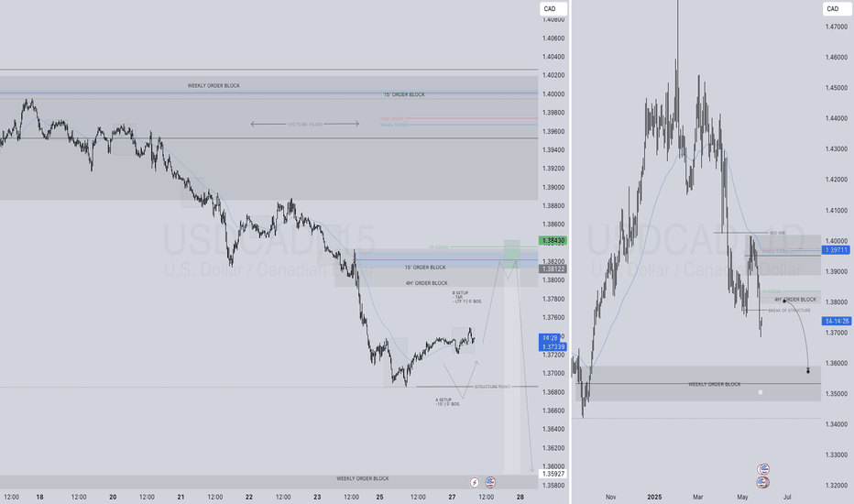This screenshot has width=854, height=504.
Task: Select WO IMB line label on daily chart
Action: click(x=777, y=233)
